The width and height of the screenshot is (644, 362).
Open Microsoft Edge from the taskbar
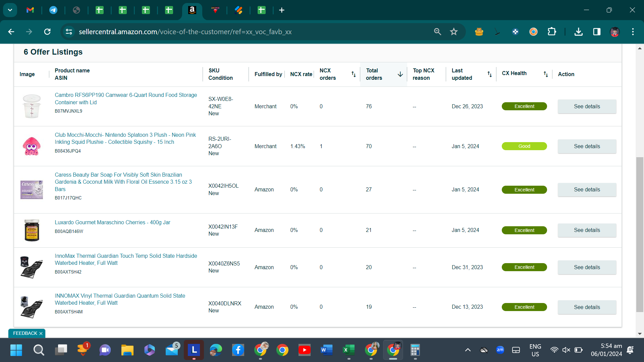pos(216,350)
